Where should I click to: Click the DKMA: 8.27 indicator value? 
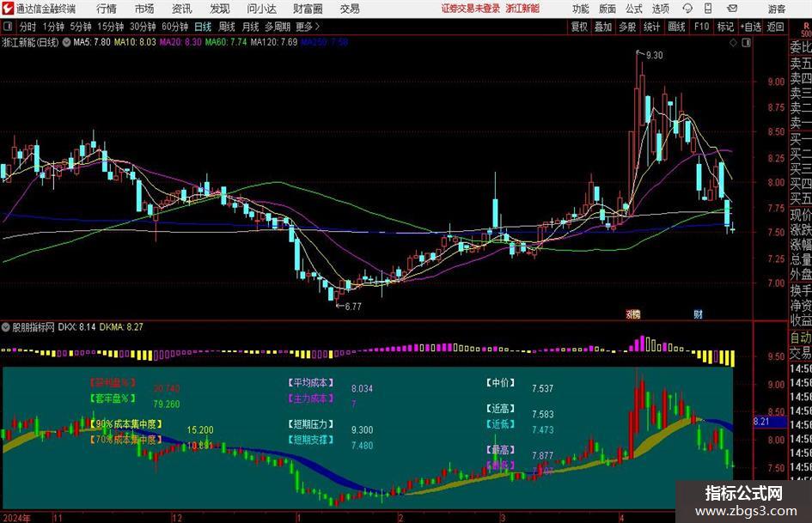121,326
